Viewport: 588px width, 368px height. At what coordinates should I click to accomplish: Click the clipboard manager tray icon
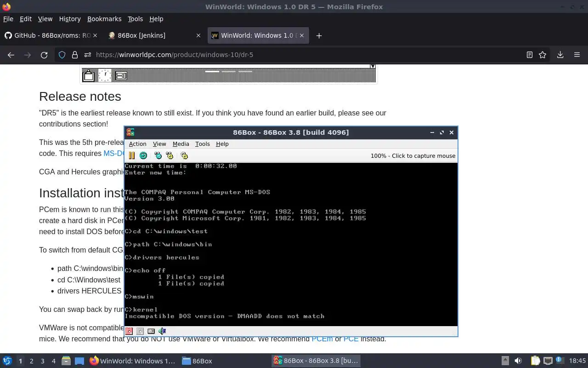pyautogui.click(x=535, y=361)
